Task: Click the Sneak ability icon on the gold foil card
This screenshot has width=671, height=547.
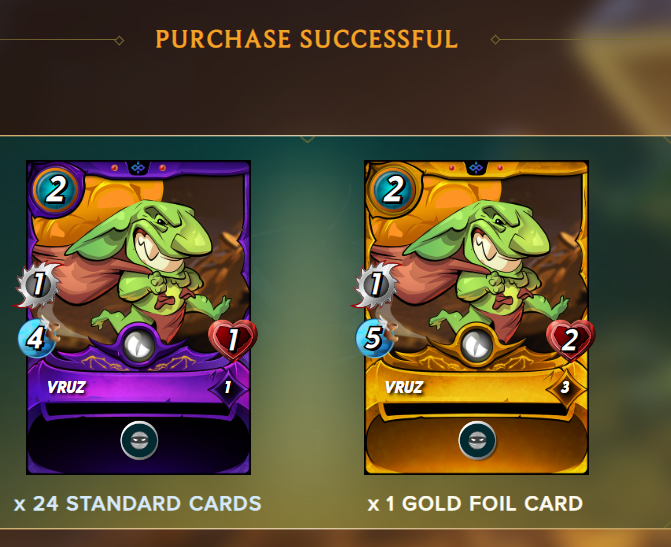Action: point(477,440)
